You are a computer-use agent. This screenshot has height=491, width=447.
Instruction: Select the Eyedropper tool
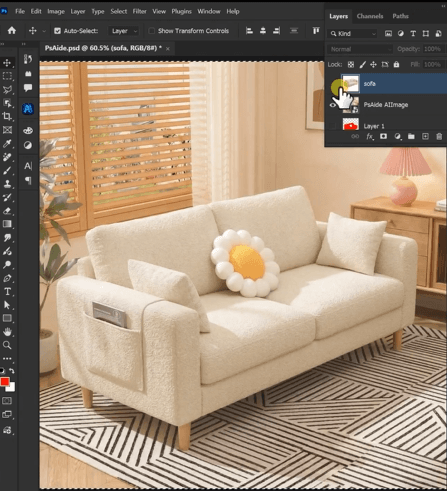7,143
